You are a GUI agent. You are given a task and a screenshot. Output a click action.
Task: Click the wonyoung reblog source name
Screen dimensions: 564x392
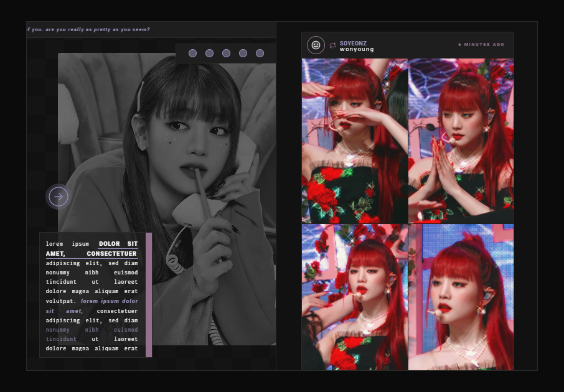click(x=357, y=49)
